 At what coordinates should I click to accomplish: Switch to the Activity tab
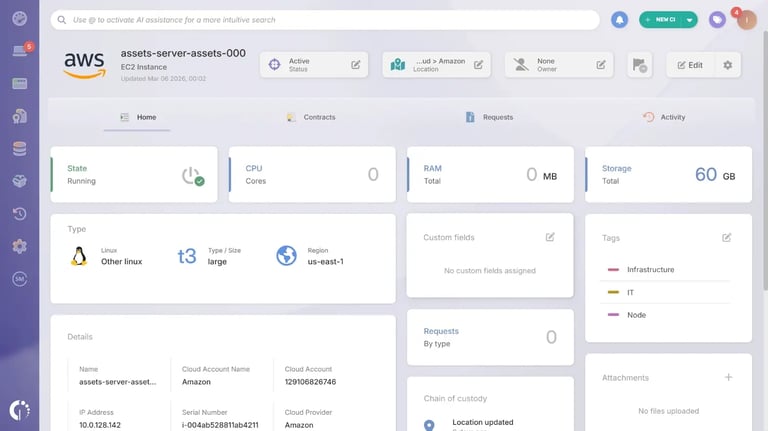pyautogui.click(x=664, y=117)
